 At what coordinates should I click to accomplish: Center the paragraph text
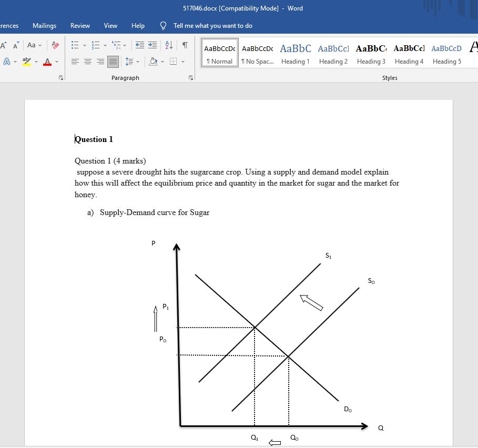[88, 62]
